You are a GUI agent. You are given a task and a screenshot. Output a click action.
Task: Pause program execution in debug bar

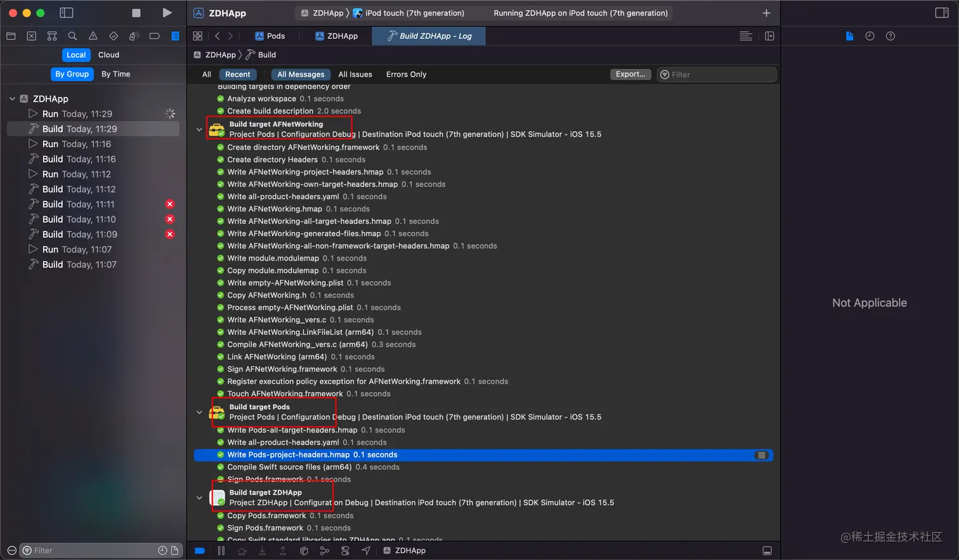221,550
